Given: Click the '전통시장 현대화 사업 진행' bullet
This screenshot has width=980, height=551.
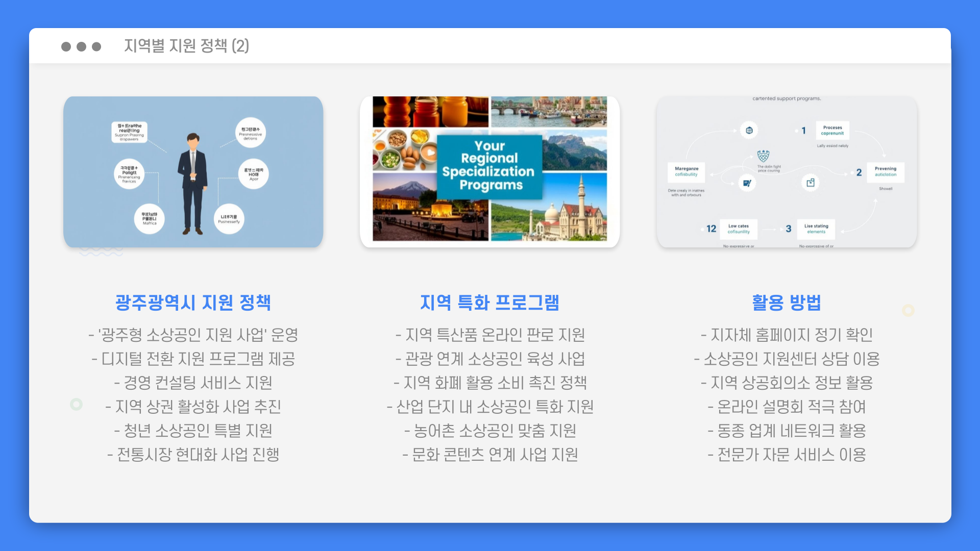Looking at the screenshot, I should (x=193, y=454).
